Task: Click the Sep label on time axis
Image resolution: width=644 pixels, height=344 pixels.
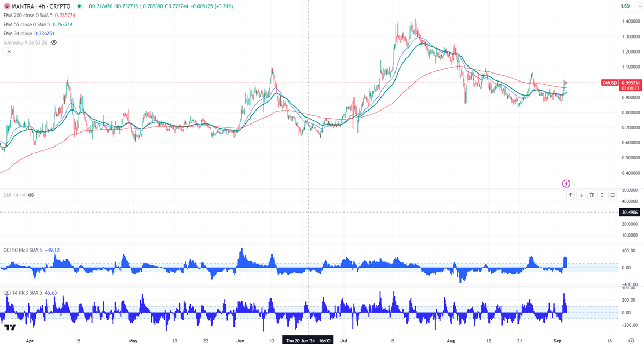Action: click(558, 340)
